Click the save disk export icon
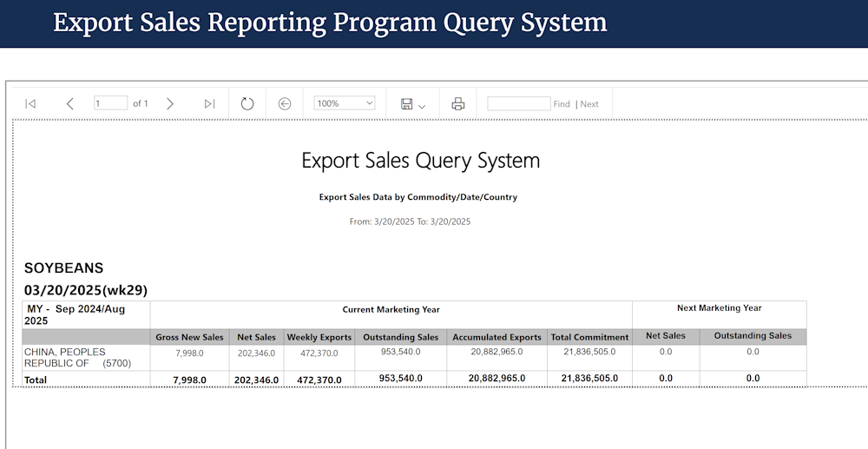868x449 pixels. click(x=406, y=103)
